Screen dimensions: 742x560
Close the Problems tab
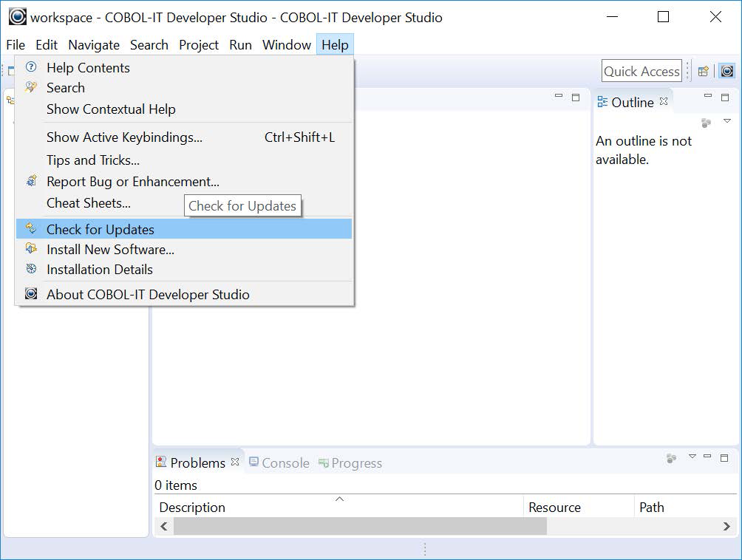pyautogui.click(x=235, y=462)
